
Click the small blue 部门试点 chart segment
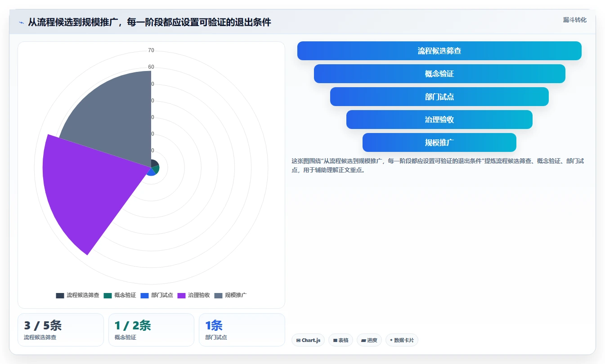click(x=151, y=173)
